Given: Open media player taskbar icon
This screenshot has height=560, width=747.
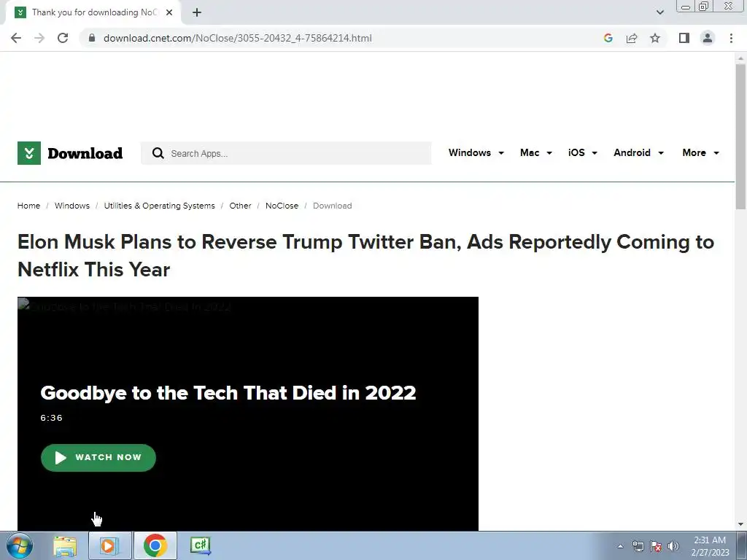Looking at the screenshot, I should tap(110, 545).
